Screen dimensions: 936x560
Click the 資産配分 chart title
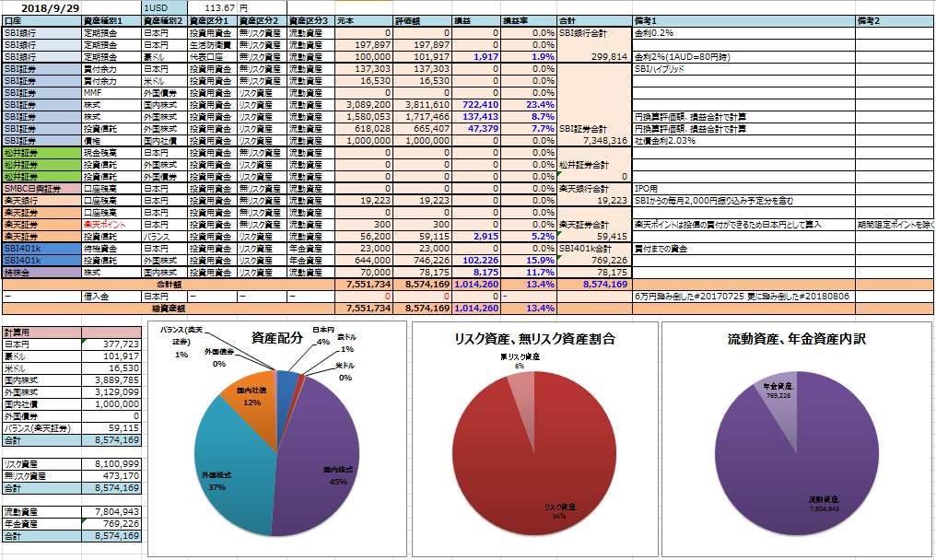coord(277,338)
